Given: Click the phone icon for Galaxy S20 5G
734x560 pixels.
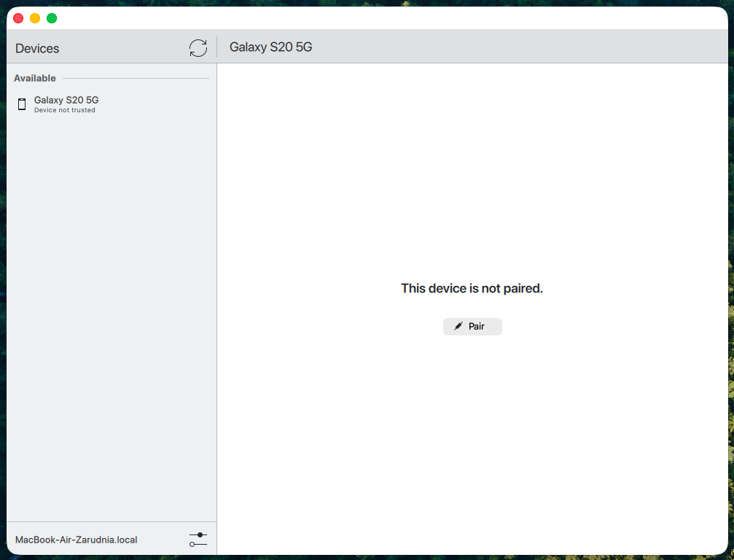Looking at the screenshot, I should (22, 104).
